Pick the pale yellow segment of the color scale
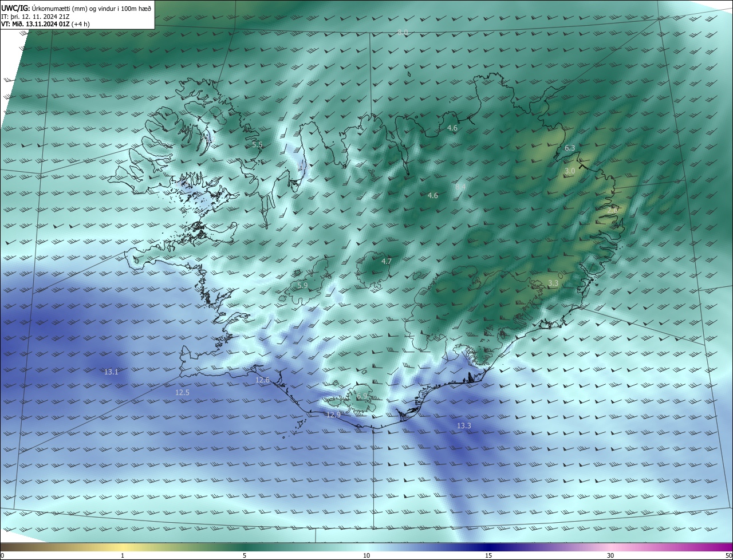Image resolution: width=733 pixels, height=560 pixels. point(123,547)
